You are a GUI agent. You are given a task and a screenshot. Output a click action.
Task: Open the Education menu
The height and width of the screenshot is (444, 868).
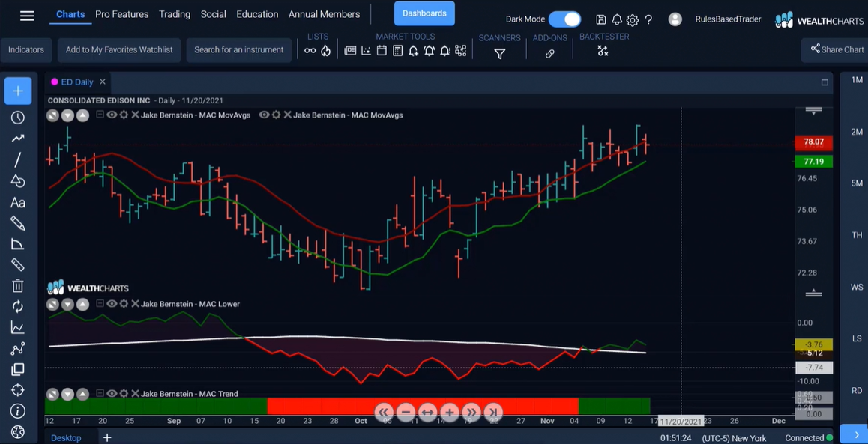[257, 14]
